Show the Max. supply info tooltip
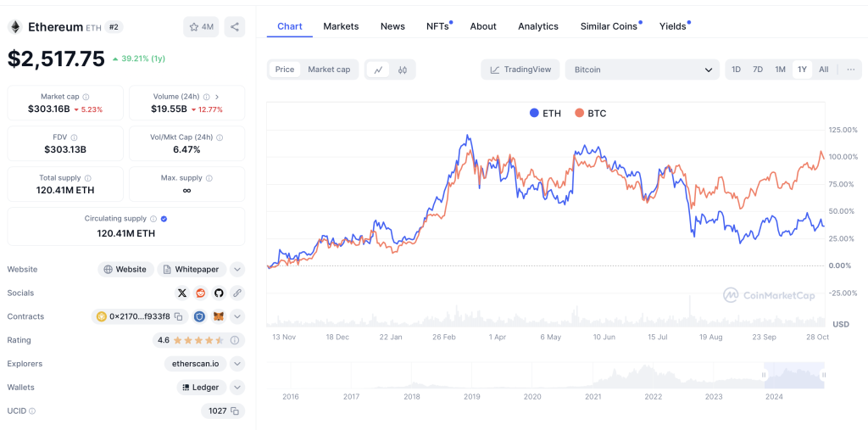868x430 pixels. pos(209,178)
